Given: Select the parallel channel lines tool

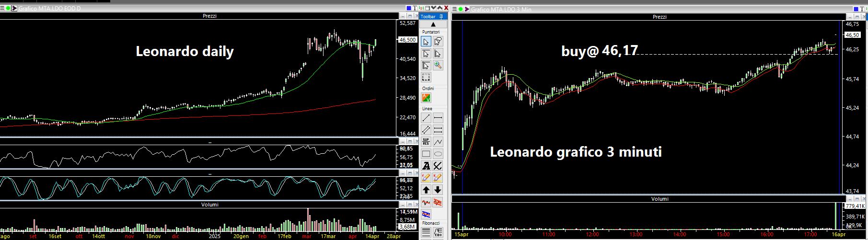Looking at the screenshot, I should [426, 130].
